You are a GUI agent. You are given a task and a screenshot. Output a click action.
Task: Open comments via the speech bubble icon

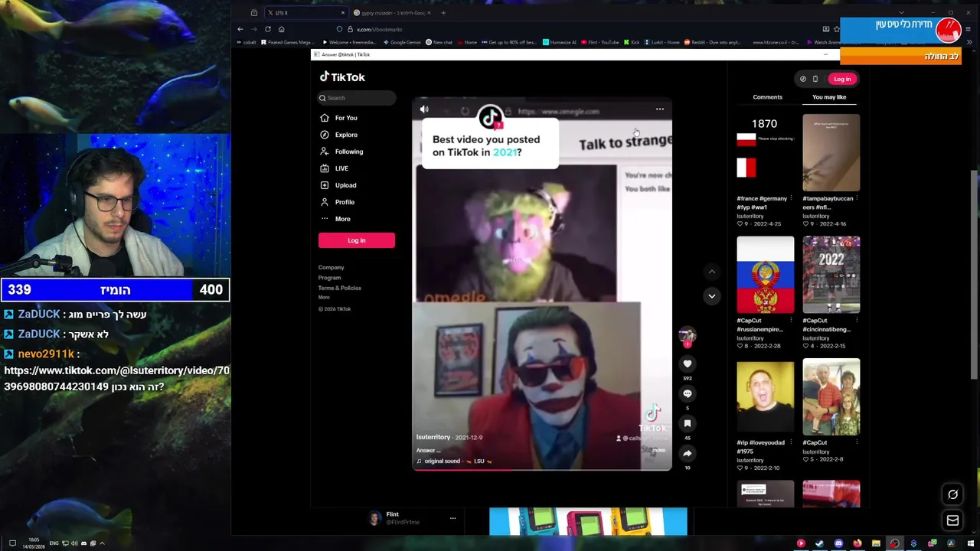click(688, 393)
